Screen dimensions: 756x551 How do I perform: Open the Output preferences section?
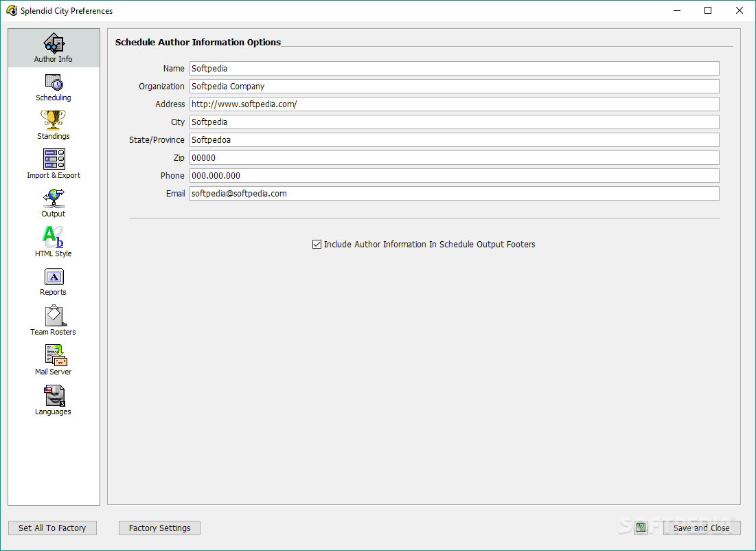(54, 203)
